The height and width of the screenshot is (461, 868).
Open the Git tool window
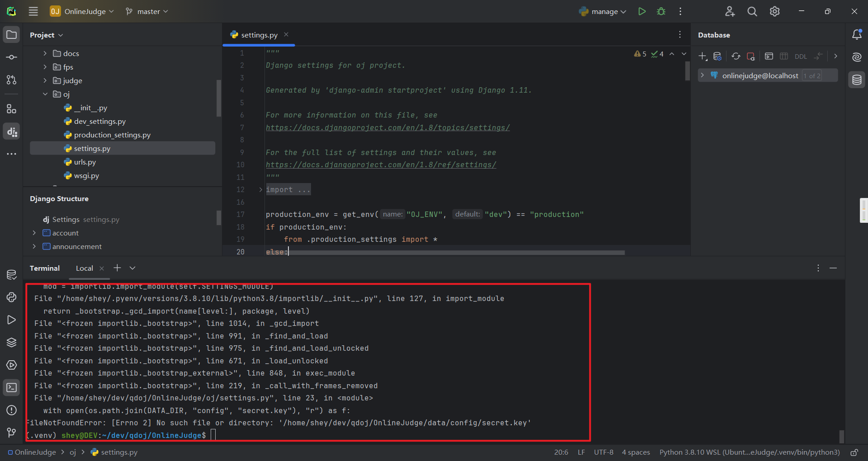point(11,433)
